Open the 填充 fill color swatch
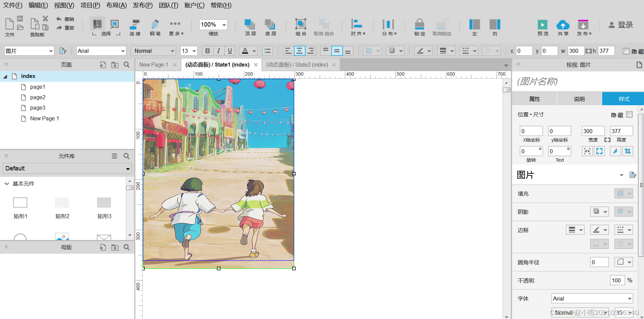Screen dimensions: 644x319 [x=623, y=193]
